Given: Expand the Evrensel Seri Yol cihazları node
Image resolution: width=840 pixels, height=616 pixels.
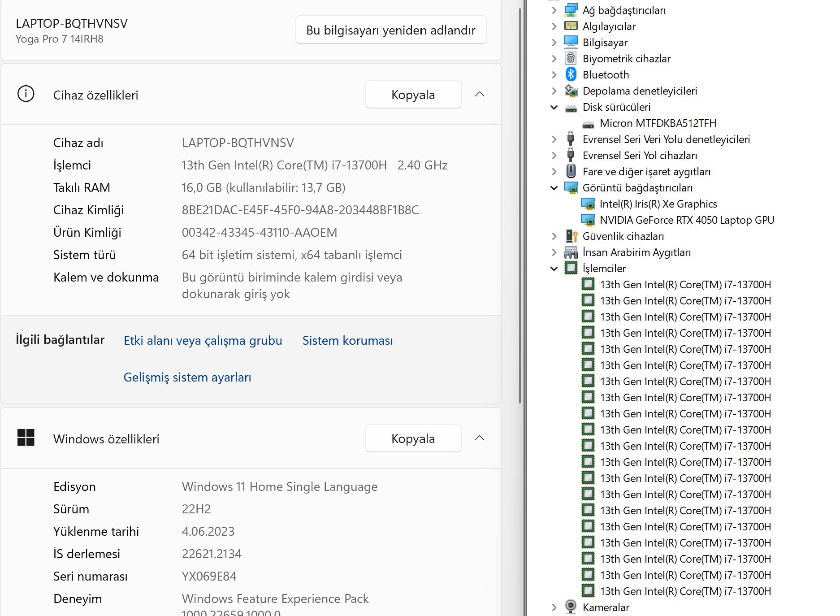Looking at the screenshot, I should coord(554,155).
